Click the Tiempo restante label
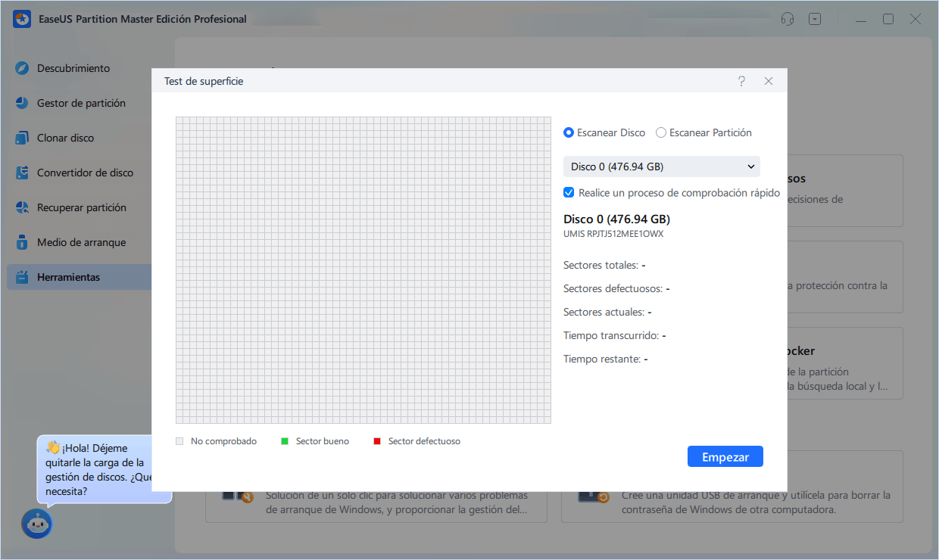 coord(602,359)
